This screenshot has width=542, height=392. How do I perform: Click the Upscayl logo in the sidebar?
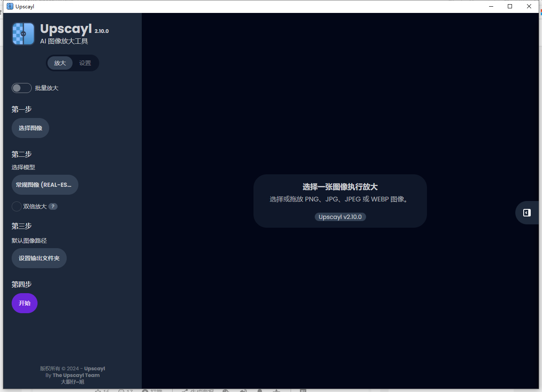coord(23,34)
